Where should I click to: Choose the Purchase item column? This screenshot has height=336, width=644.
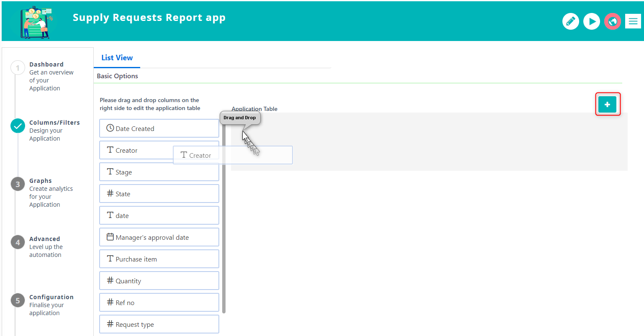click(159, 259)
